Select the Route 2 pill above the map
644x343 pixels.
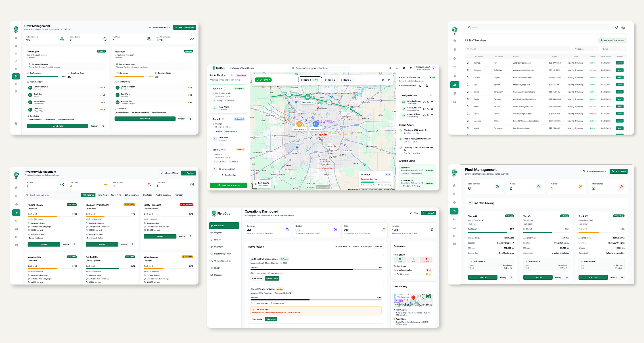point(330,80)
